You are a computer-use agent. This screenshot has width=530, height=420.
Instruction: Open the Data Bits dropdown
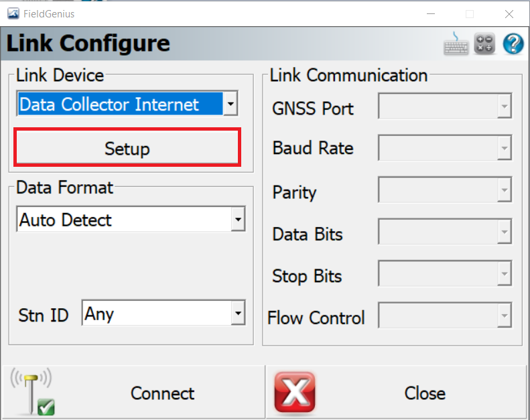point(445,232)
